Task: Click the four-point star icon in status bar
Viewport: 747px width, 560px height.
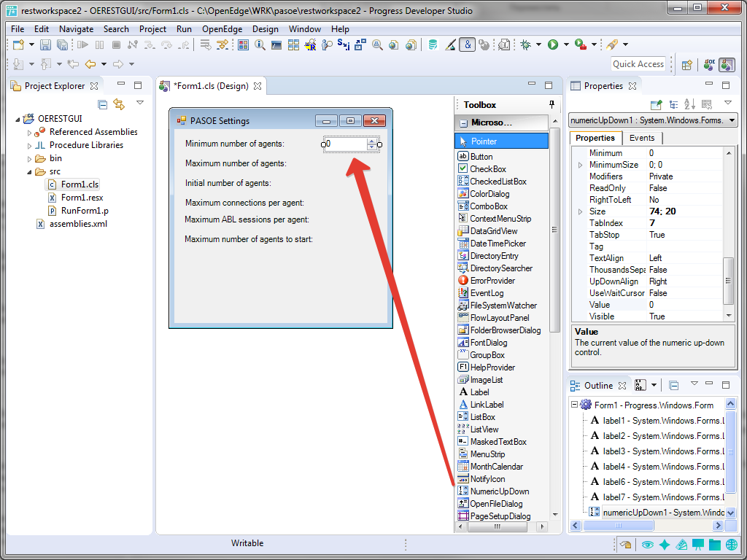Action: pyautogui.click(x=665, y=545)
